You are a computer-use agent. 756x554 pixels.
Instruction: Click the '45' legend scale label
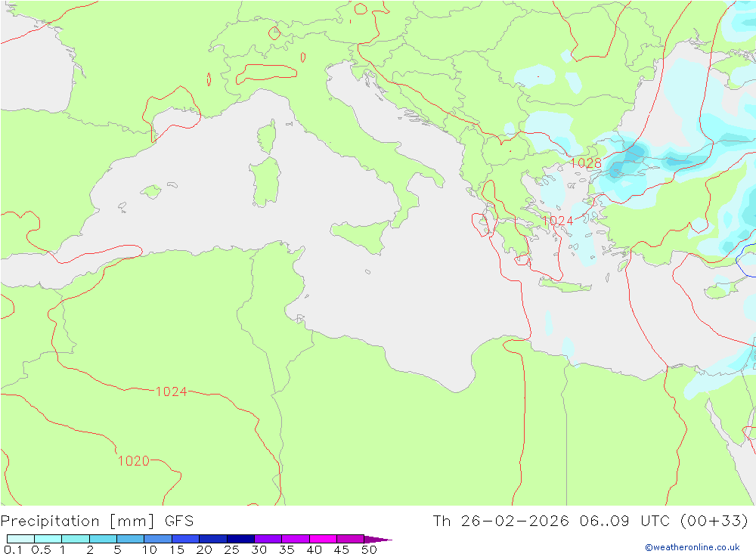(x=342, y=549)
